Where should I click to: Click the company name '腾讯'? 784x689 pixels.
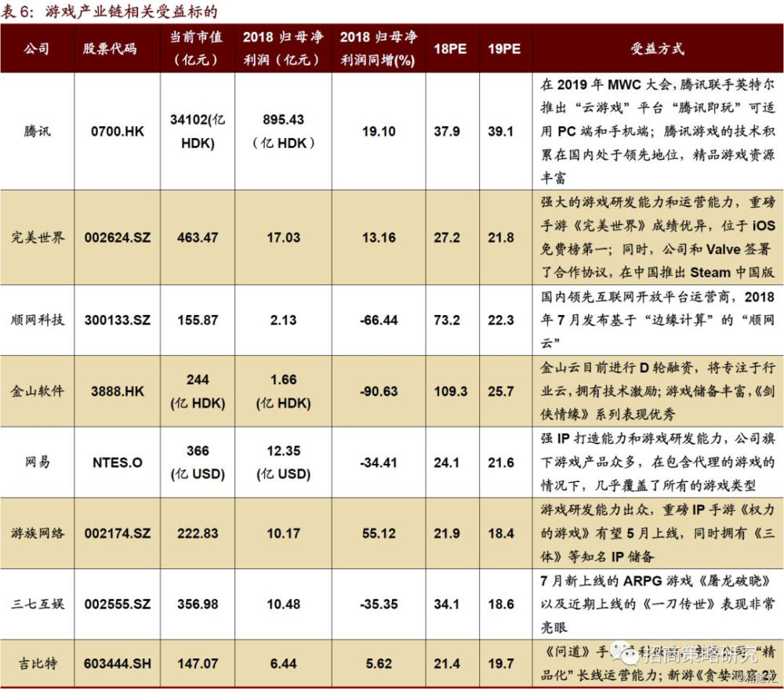pos(37,132)
